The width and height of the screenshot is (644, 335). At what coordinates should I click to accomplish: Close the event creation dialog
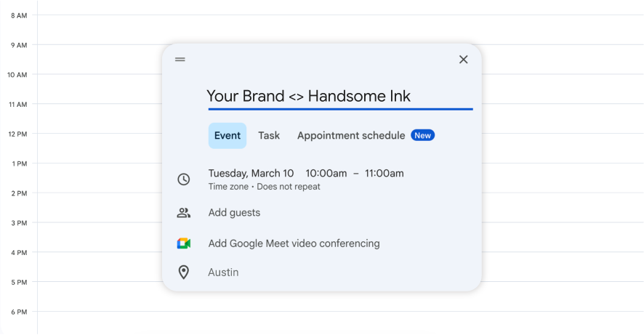463,60
